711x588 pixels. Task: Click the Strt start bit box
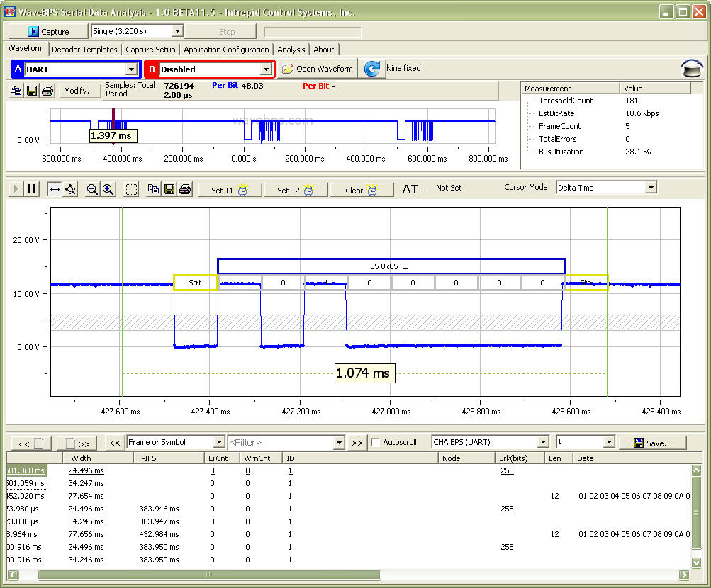click(x=195, y=283)
